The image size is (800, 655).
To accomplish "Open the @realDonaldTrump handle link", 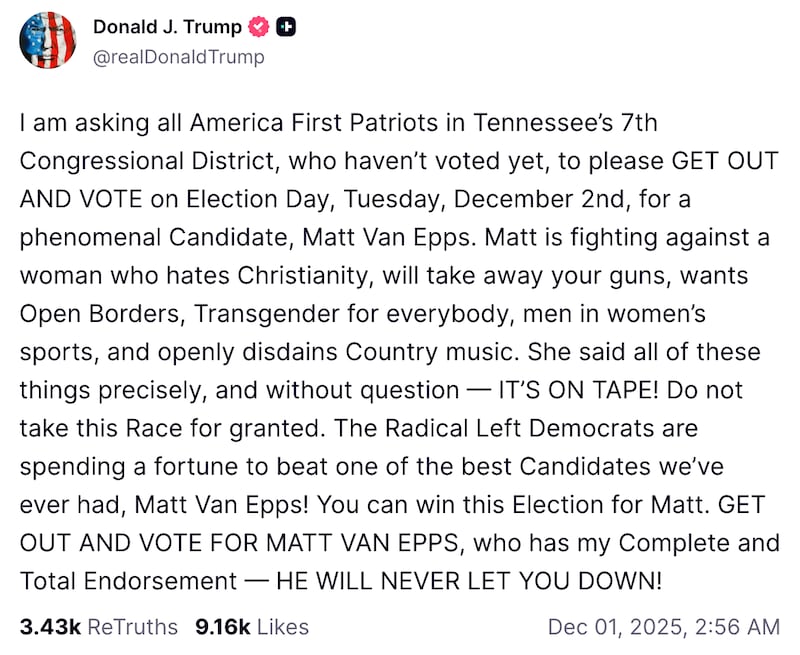I will [178, 57].
